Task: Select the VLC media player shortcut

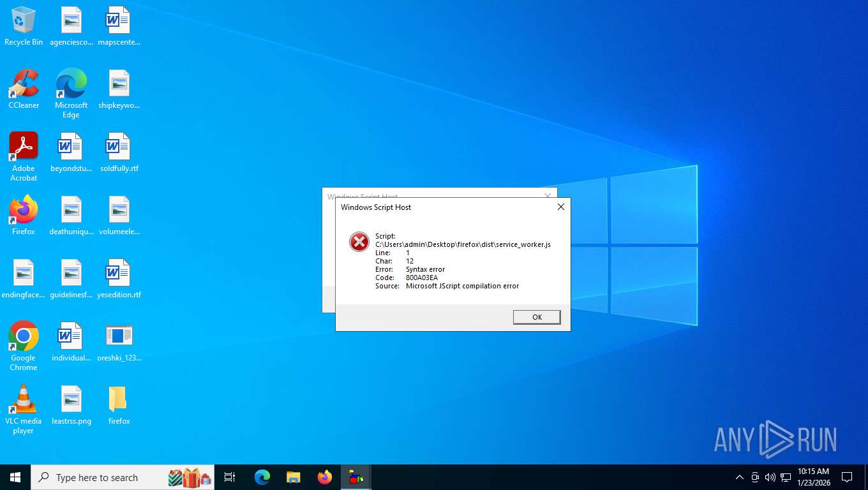Action: pyautogui.click(x=24, y=410)
